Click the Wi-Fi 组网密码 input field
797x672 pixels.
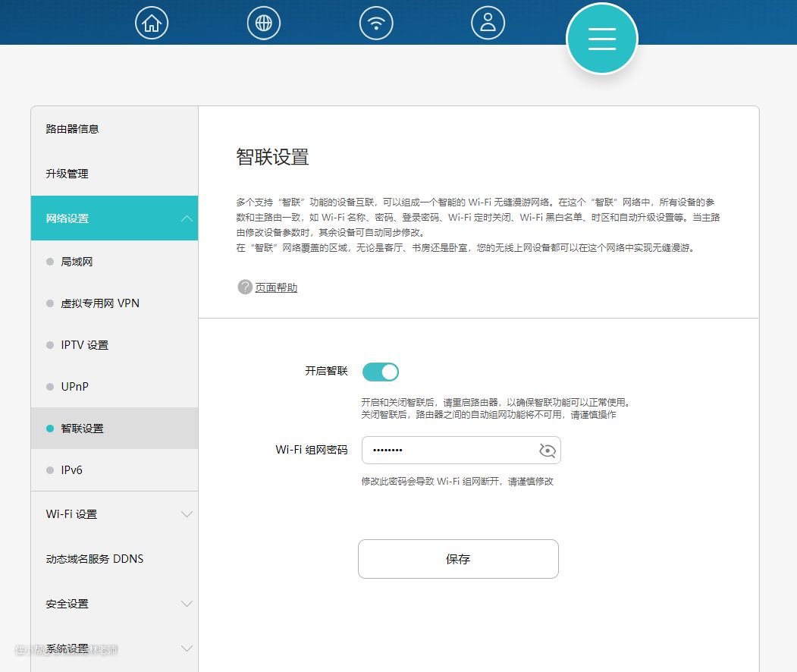coord(447,451)
